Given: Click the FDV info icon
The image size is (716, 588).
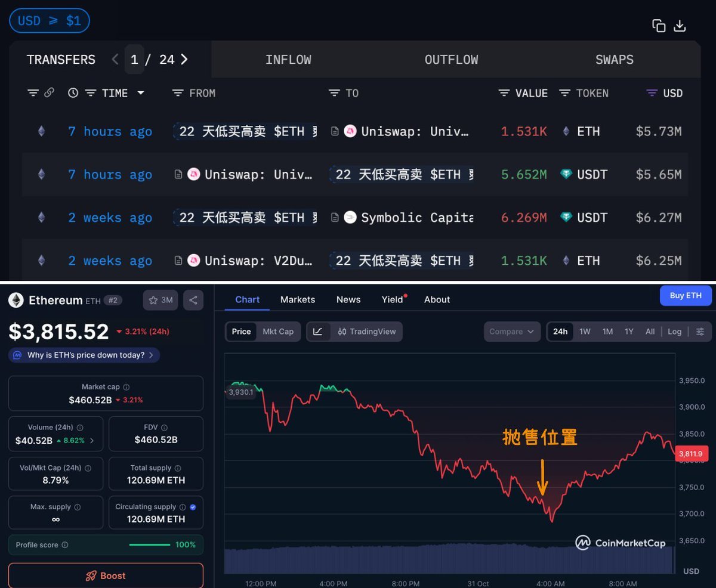Looking at the screenshot, I should click(x=164, y=428).
